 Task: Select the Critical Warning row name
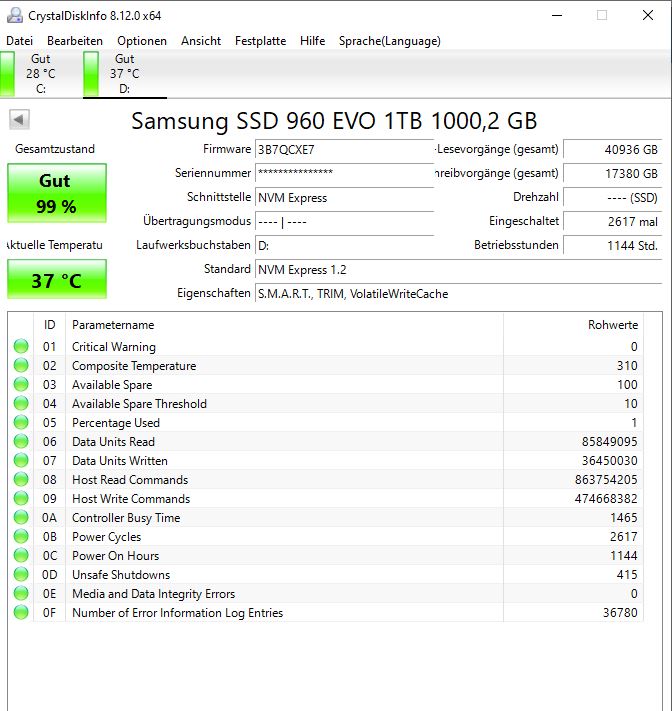(x=114, y=347)
